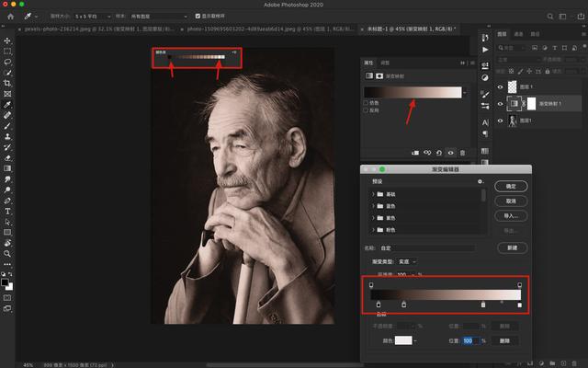This screenshot has height=368, width=588.
Task: Click the Import button in Gradient Editor
Action: tap(511, 216)
